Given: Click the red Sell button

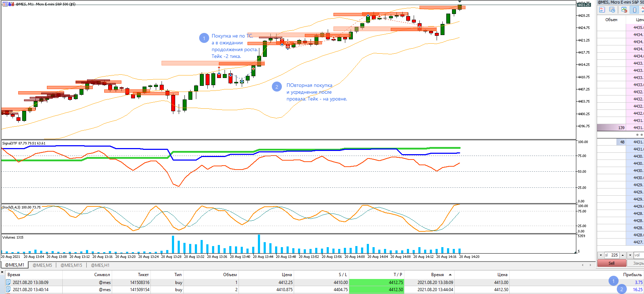Looking at the screenshot, I should (612, 263).
